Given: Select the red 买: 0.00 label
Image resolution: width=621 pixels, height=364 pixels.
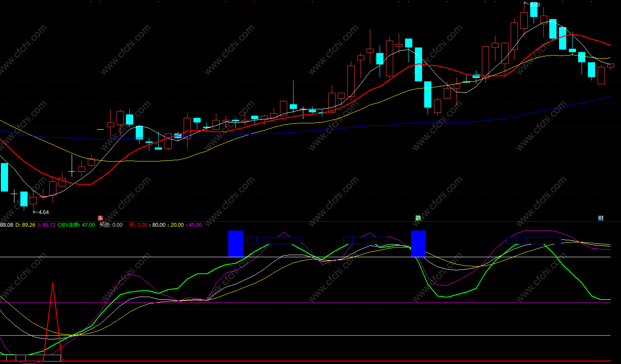Looking at the screenshot, I should [138, 225].
